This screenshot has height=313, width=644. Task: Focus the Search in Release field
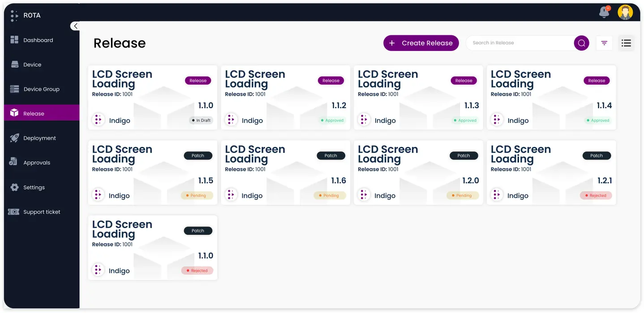(x=519, y=43)
